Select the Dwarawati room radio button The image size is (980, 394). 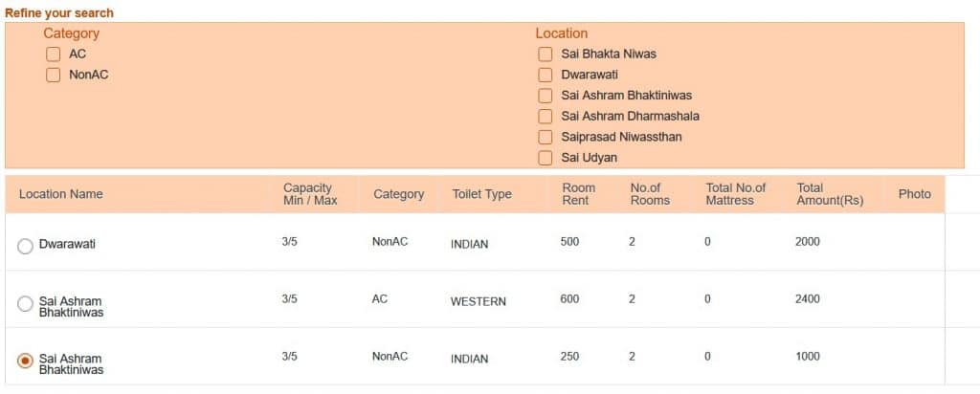pos(25,246)
